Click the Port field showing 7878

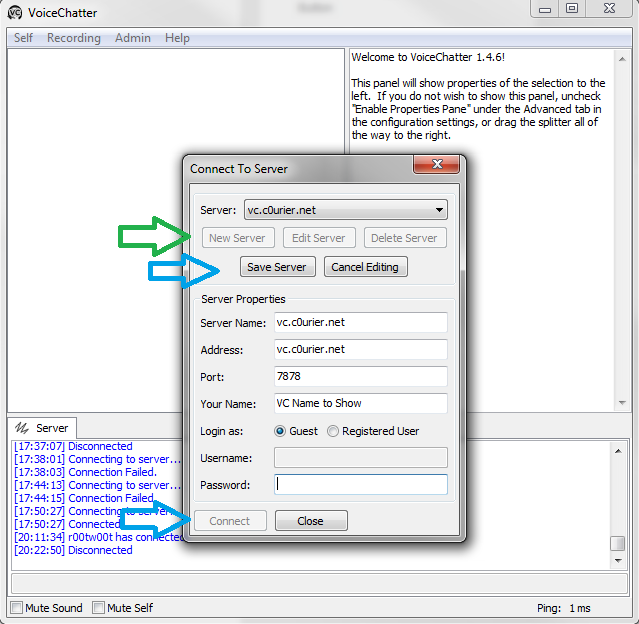pyautogui.click(x=361, y=376)
